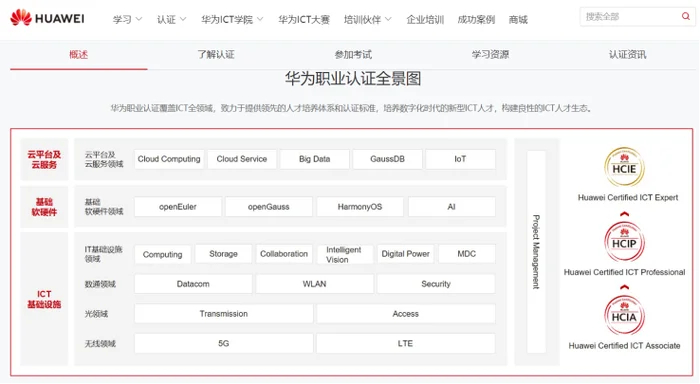
Task: Open the Datacom certification
Action: click(193, 284)
